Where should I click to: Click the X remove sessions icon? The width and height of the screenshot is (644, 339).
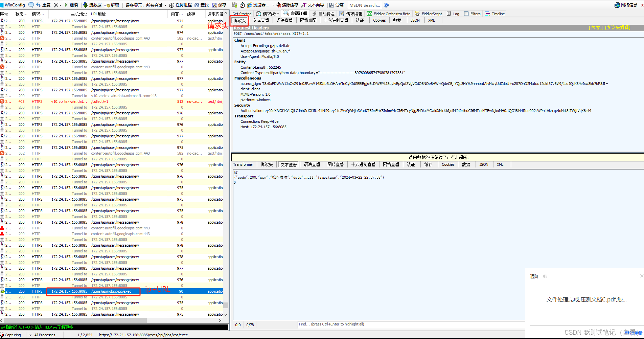[56, 5]
